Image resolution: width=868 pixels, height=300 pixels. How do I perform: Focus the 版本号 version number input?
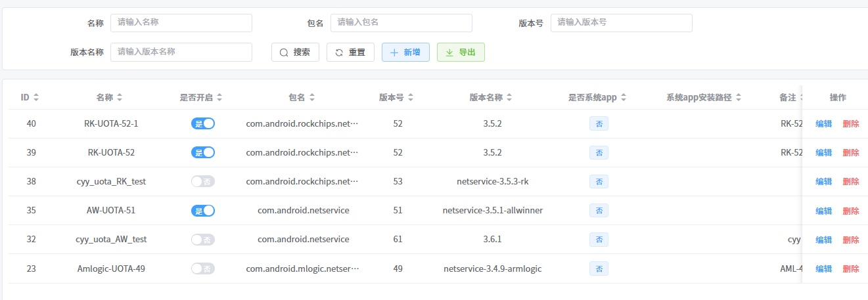622,22
